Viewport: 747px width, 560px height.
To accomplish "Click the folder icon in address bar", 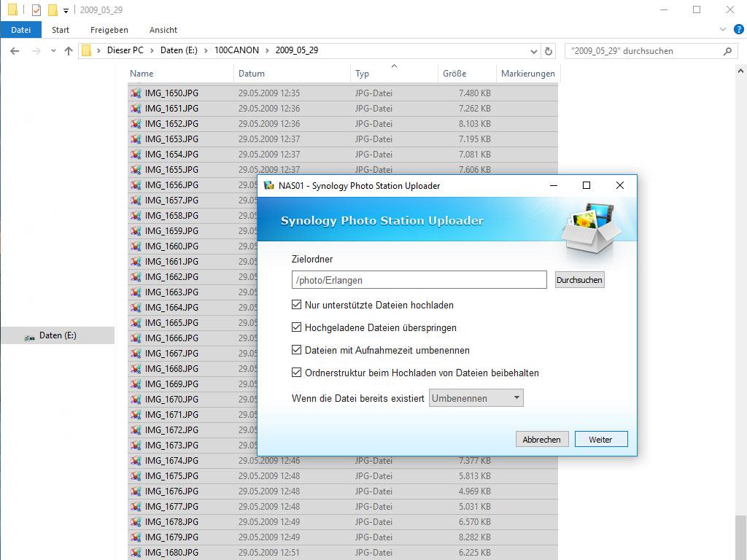I will 86,50.
